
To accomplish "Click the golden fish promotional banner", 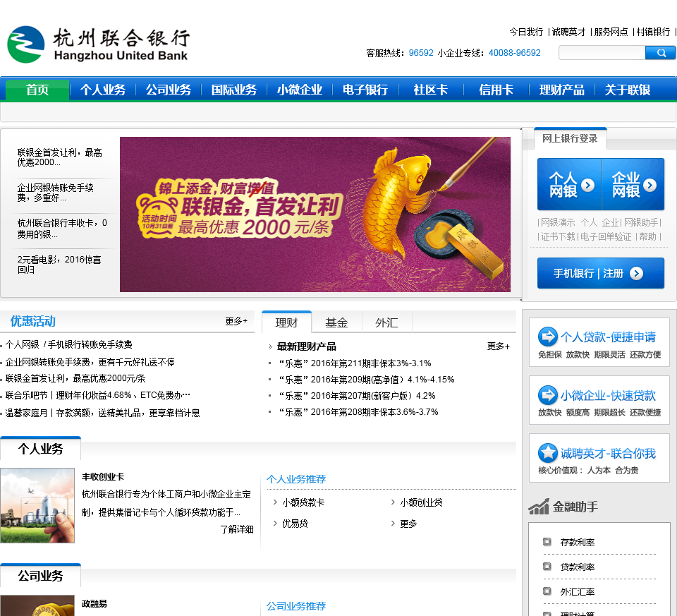I will [315, 215].
